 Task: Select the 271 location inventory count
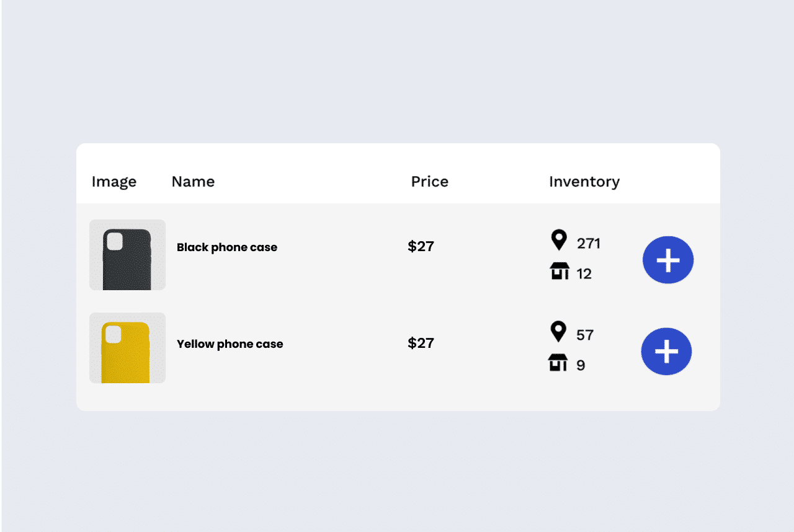click(589, 244)
